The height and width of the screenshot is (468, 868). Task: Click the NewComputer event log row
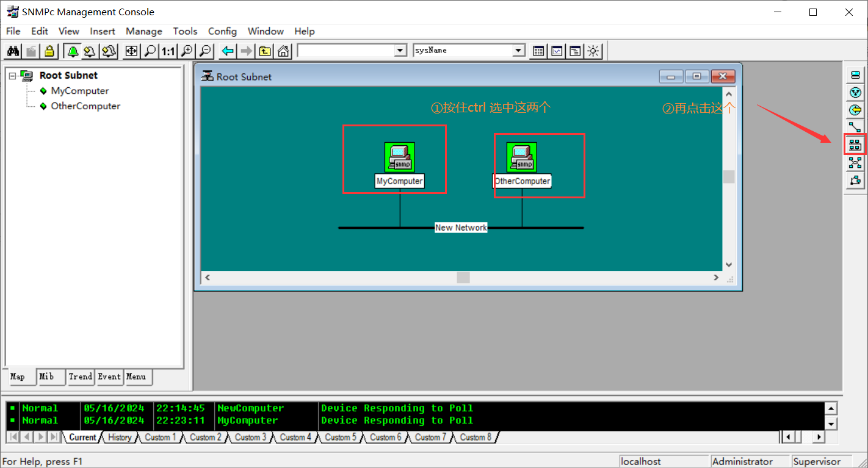(x=415, y=408)
